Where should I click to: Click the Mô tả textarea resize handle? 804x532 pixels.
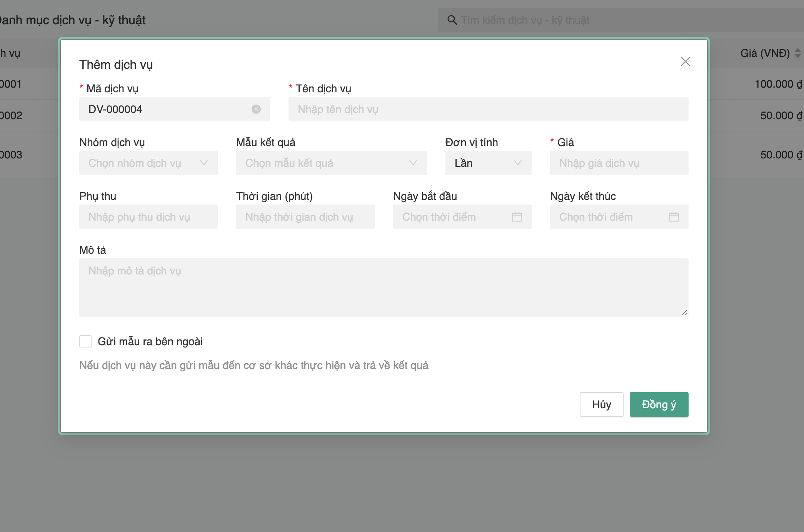pos(684,313)
